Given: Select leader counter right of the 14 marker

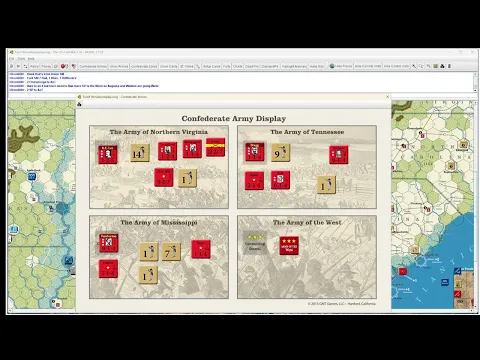Looking at the screenshot, I should click(x=167, y=151).
